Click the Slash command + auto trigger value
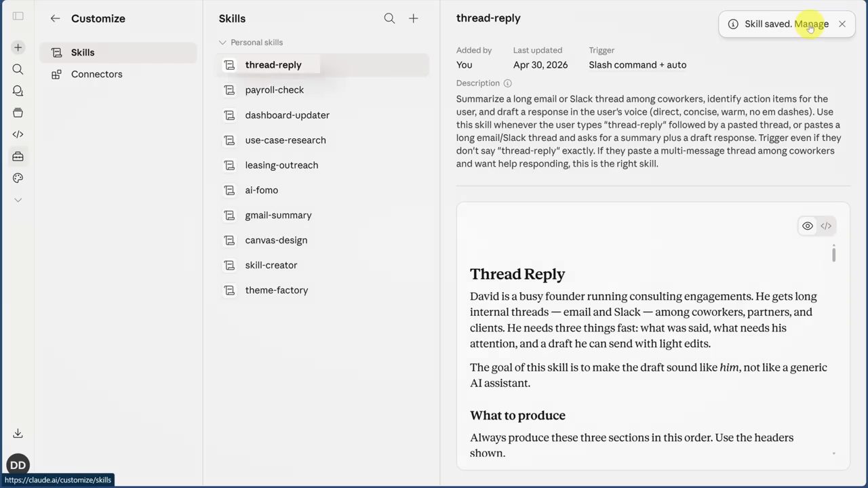The image size is (868, 488). coord(637,65)
